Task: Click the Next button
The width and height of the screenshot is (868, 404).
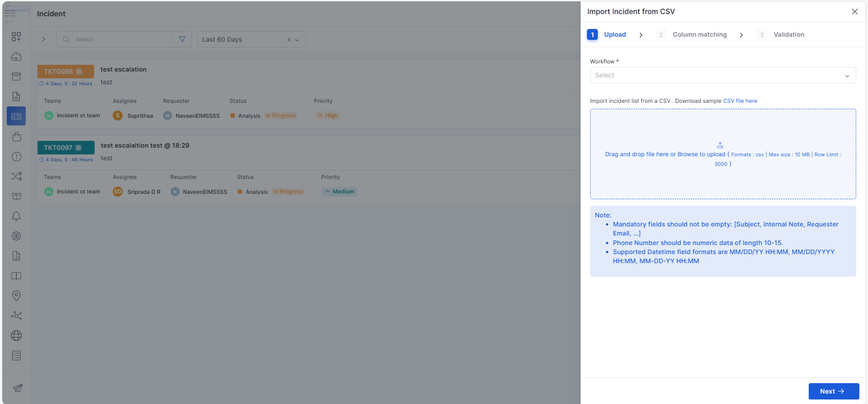Action: 834,391
